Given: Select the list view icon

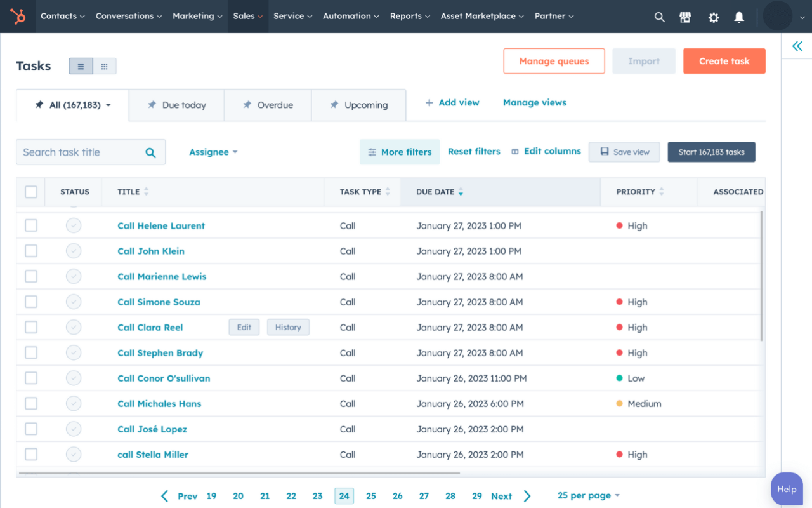Looking at the screenshot, I should tap(81, 65).
